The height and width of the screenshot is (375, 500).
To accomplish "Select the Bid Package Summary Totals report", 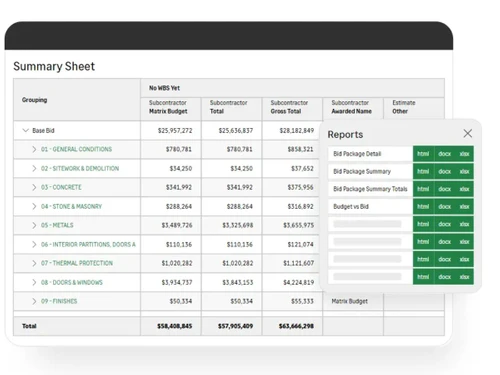I will (x=370, y=189).
